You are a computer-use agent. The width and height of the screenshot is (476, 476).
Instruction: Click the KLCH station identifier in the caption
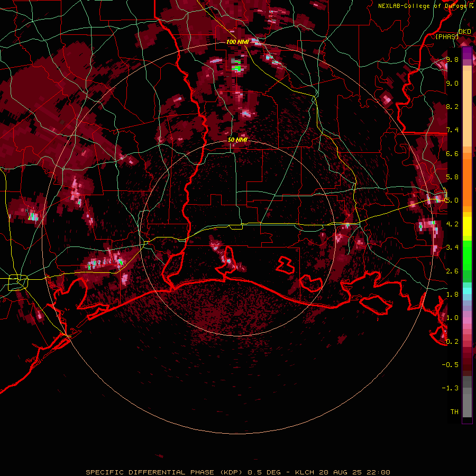304,472
